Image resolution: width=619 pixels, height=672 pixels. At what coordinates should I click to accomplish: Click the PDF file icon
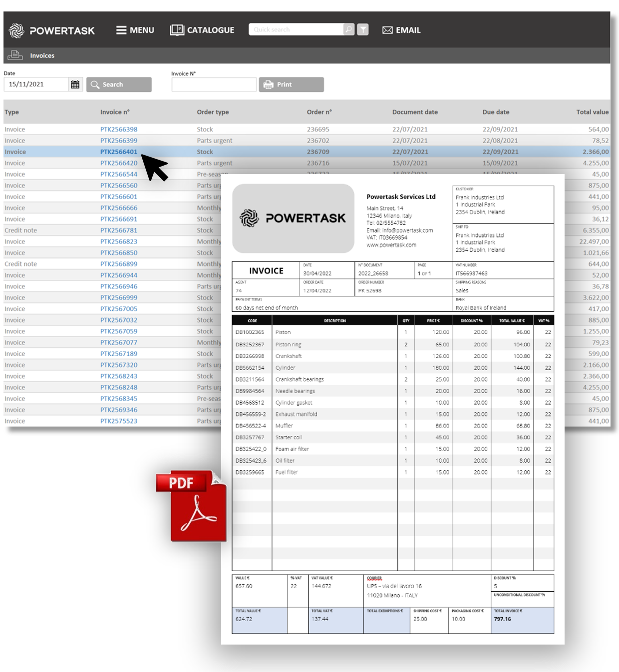pyautogui.click(x=193, y=506)
